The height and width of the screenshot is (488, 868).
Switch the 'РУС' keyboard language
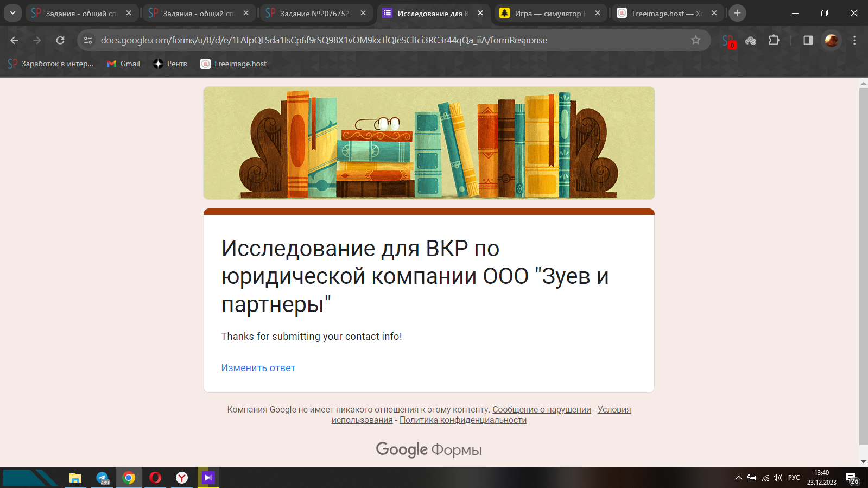point(794,478)
